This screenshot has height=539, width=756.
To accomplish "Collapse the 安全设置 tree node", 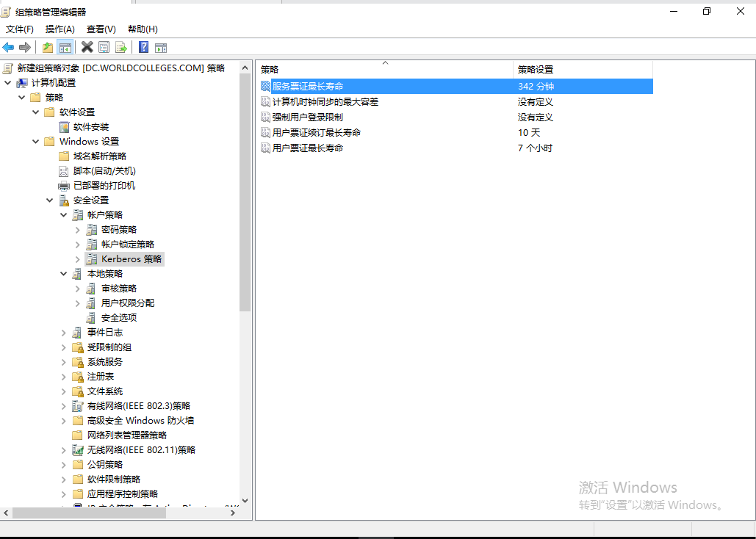I will 49,200.
